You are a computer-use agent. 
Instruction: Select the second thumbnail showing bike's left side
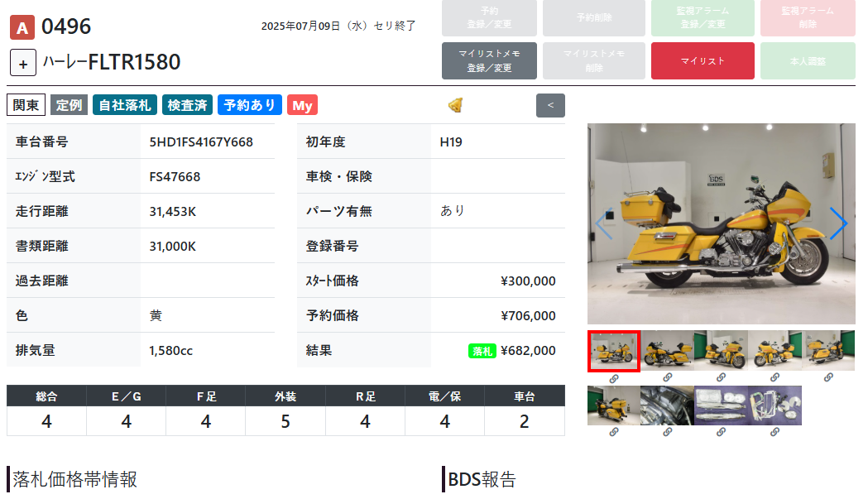point(667,351)
